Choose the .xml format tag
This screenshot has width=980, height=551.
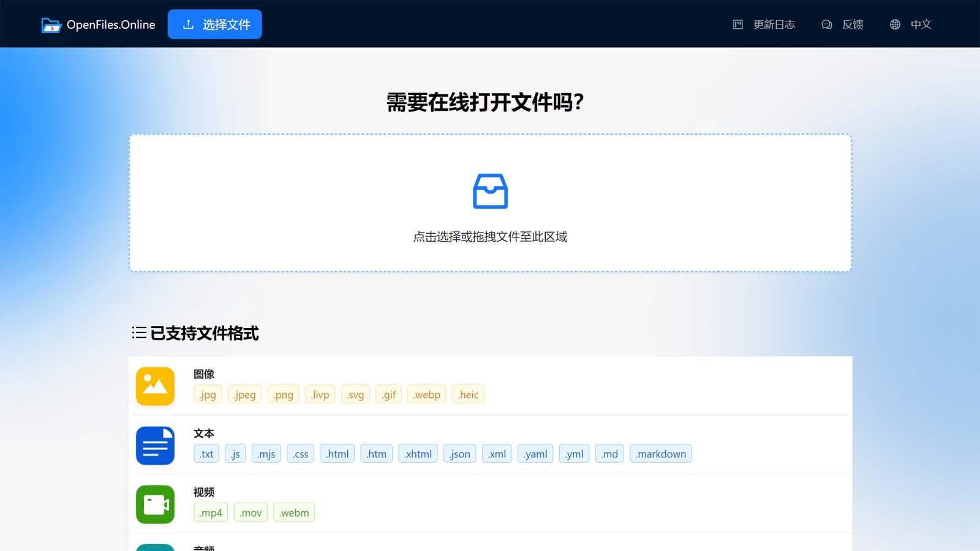click(497, 454)
